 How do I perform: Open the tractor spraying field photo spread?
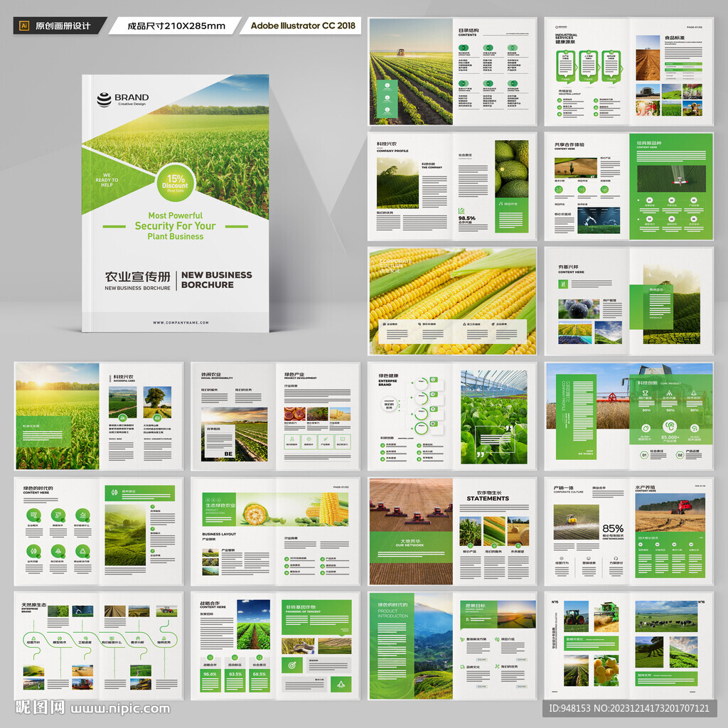[x=410, y=72]
